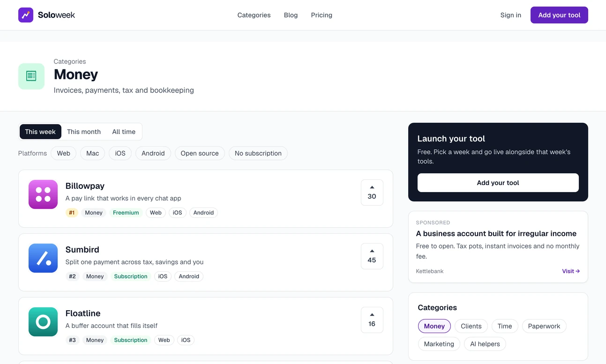
Task: Select the Time category chip
Action: [505, 326]
